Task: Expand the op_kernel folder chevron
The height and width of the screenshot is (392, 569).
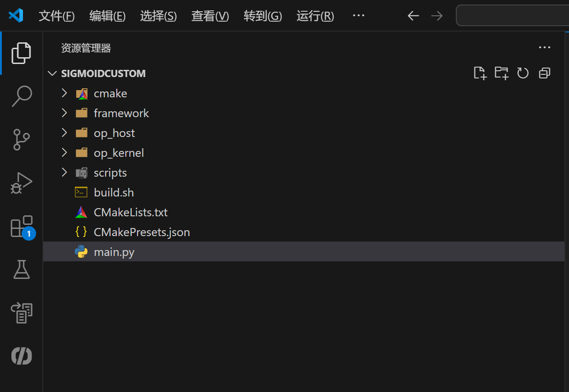Action: coord(64,153)
